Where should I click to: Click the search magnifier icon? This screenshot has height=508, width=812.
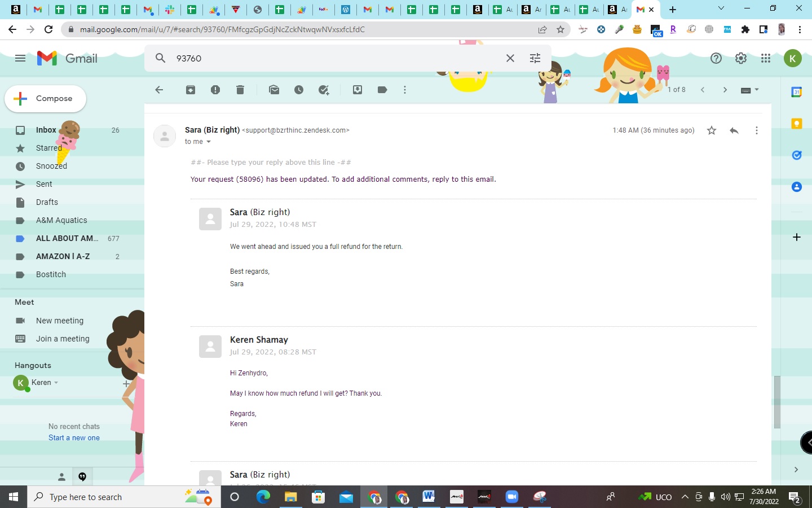[x=160, y=58]
